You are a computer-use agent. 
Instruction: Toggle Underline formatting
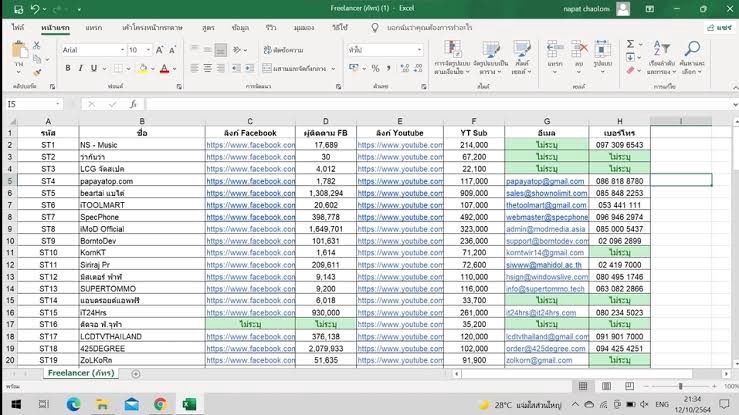tap(94, 68)
